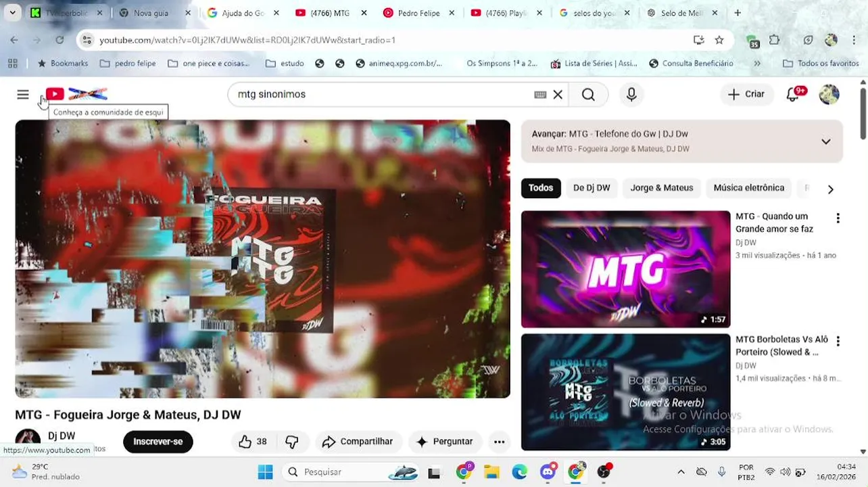Click the browser address bar URL

[x=247, y=41]
